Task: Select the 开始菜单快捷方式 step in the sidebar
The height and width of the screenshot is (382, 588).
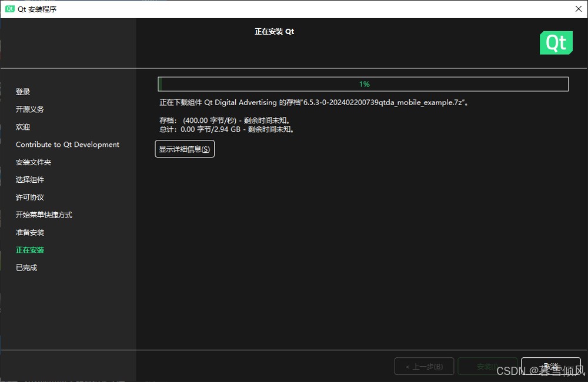Action: [x=44, y=215]
